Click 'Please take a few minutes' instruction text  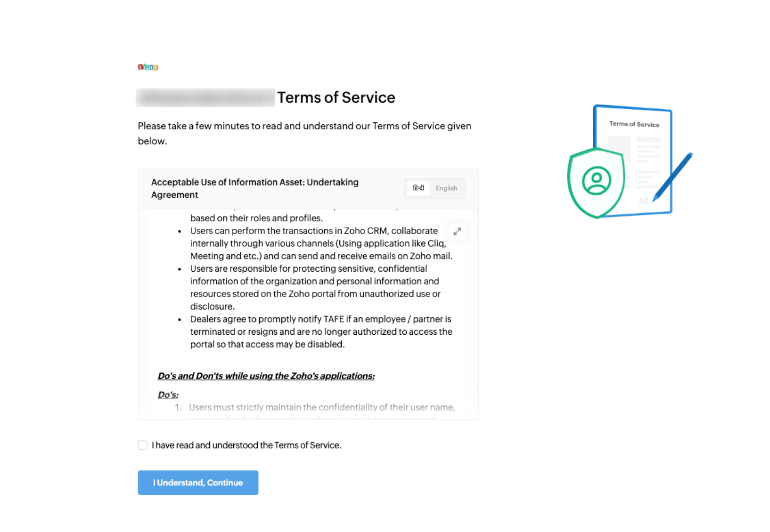point(304,133)
